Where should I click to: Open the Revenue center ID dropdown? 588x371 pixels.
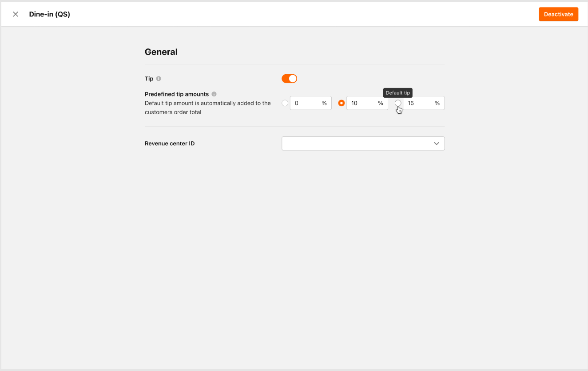(363, 144)
